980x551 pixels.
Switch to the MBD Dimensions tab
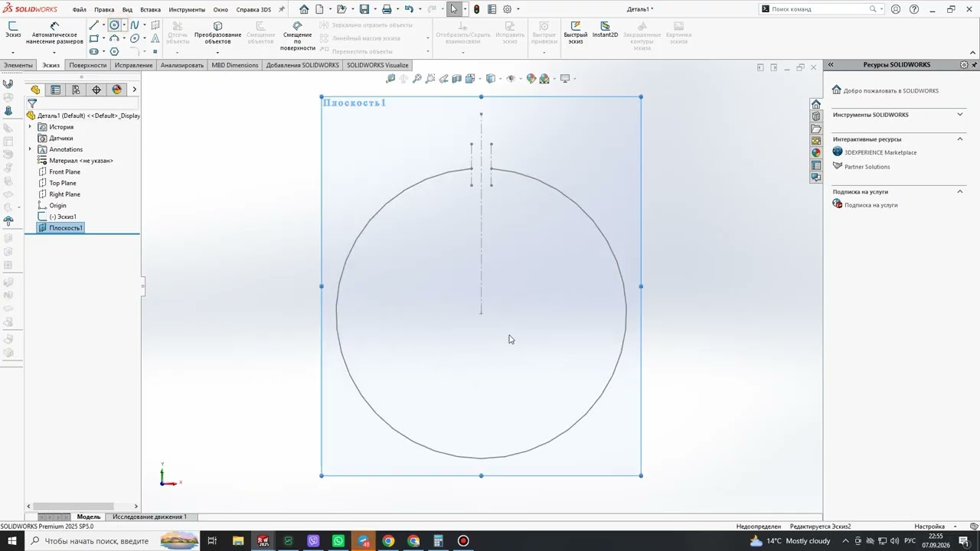pyautogui.click(x=235, y=65)
